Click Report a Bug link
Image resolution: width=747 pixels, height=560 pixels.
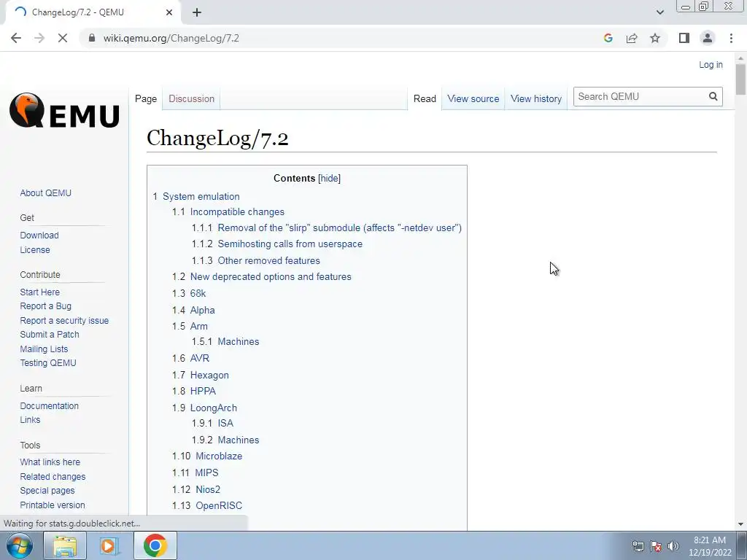click(46, 306)
